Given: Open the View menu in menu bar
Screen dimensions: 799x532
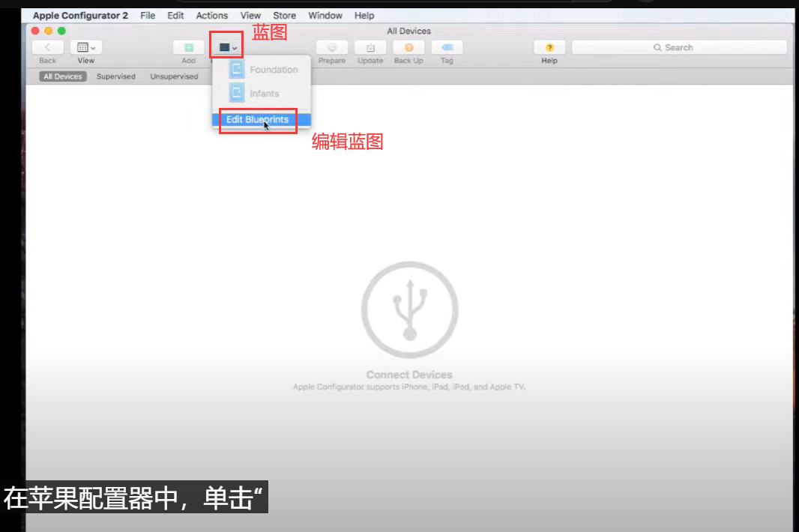Looking at the screenshot, I should (x=250, y=15).
